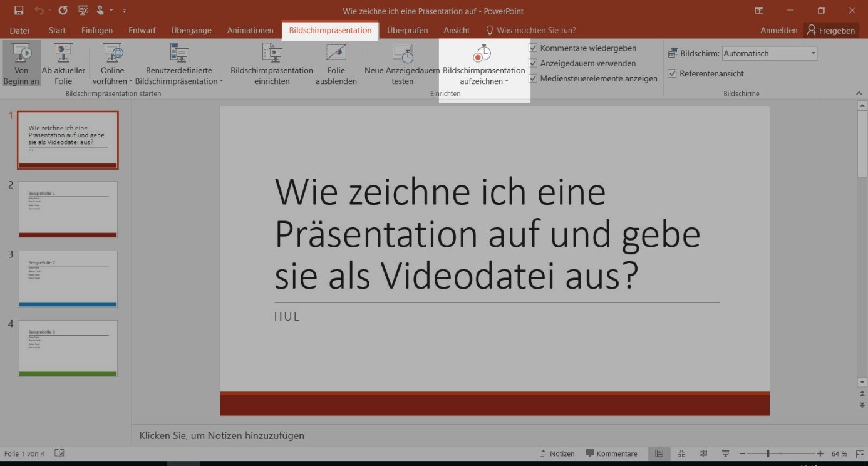
Task: Toggle Kommentare wiedergeben checkbox
Action: click(533, 48)
